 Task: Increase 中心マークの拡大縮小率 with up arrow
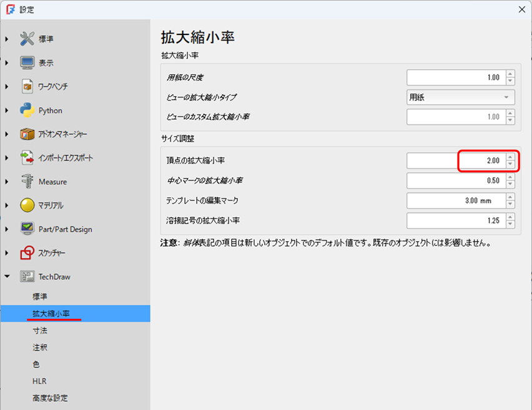[510, 177]
